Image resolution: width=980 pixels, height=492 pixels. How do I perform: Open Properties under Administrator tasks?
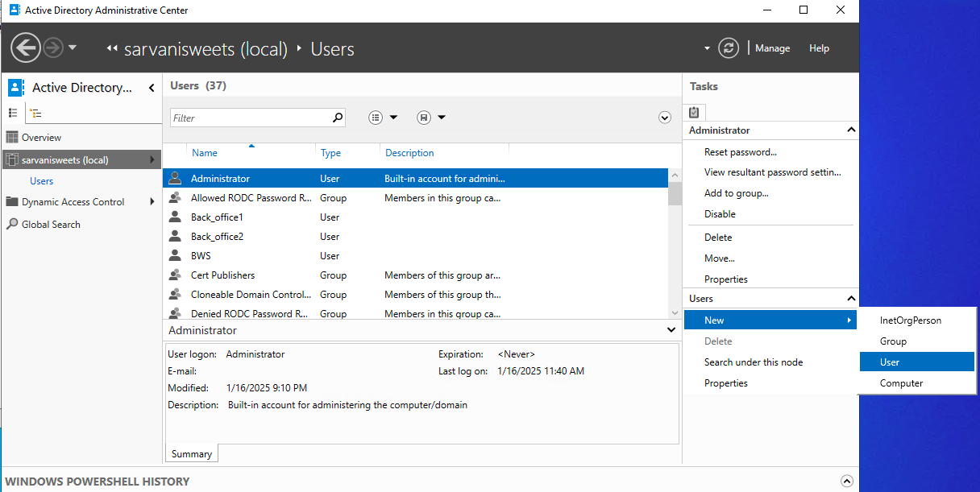(x=726, y=279)
